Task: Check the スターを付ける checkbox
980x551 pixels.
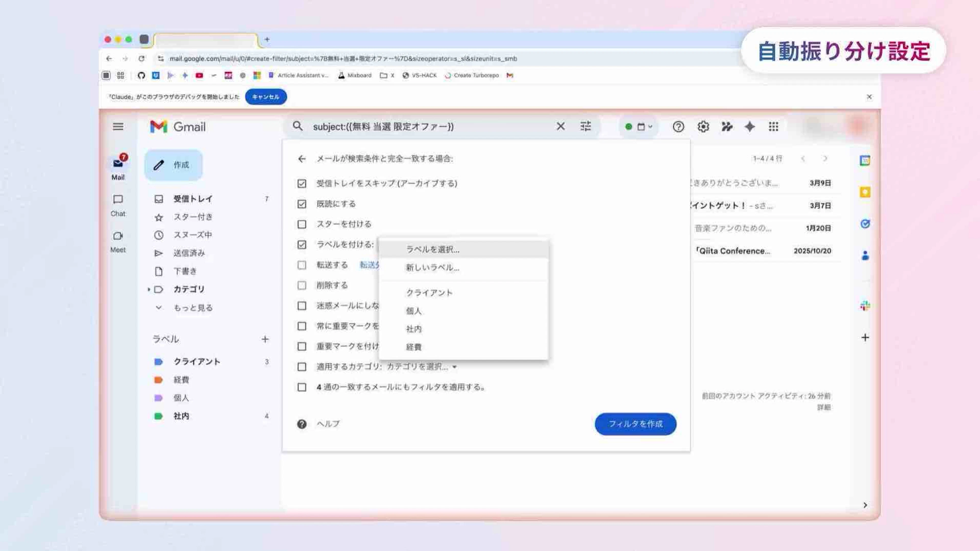Action: 302,224
